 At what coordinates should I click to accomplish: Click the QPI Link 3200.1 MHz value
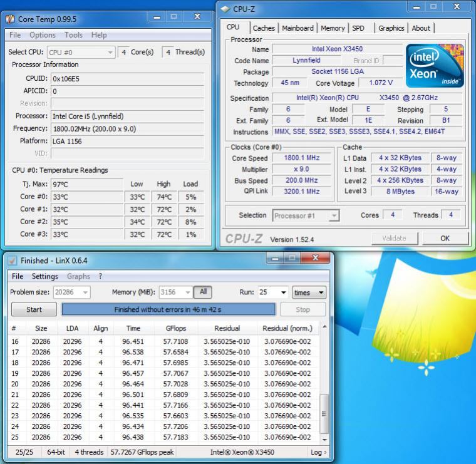[302, 192]
